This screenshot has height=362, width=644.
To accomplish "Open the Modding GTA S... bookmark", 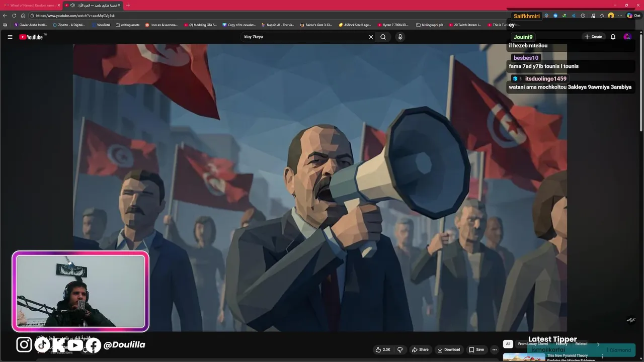I will point(200,25).
